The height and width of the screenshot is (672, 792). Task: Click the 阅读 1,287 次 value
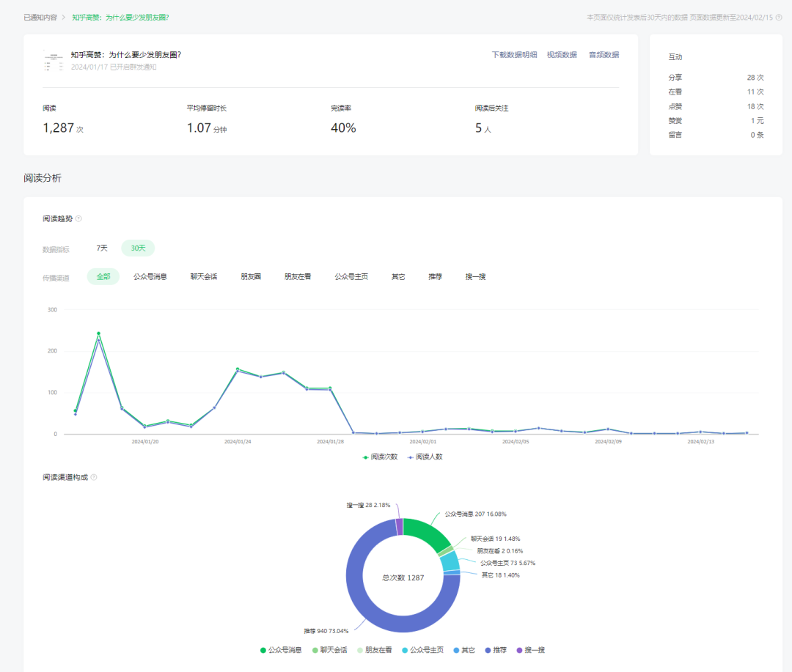coord(63,128)
